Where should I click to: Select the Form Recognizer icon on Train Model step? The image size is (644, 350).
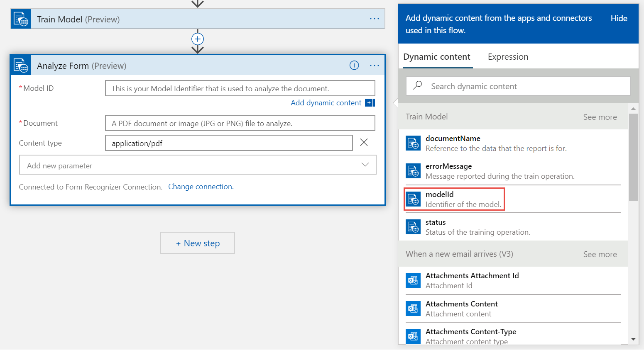20,18
